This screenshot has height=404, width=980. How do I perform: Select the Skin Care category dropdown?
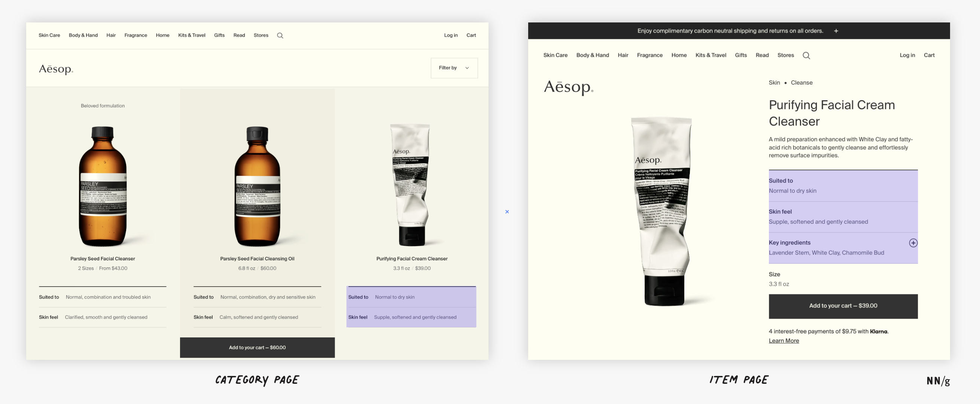coord(49,35)
